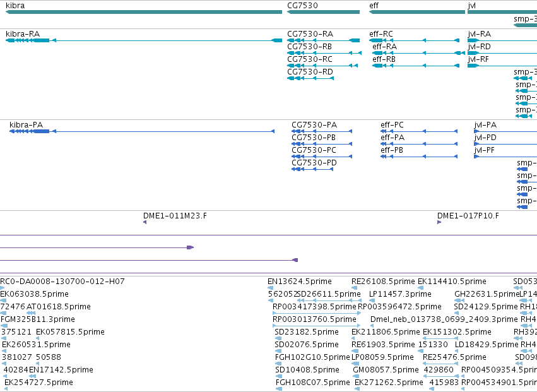Select EST EK151302.5prime
Image resolution: width=537 pixels, height=392 pixels.
457,332
